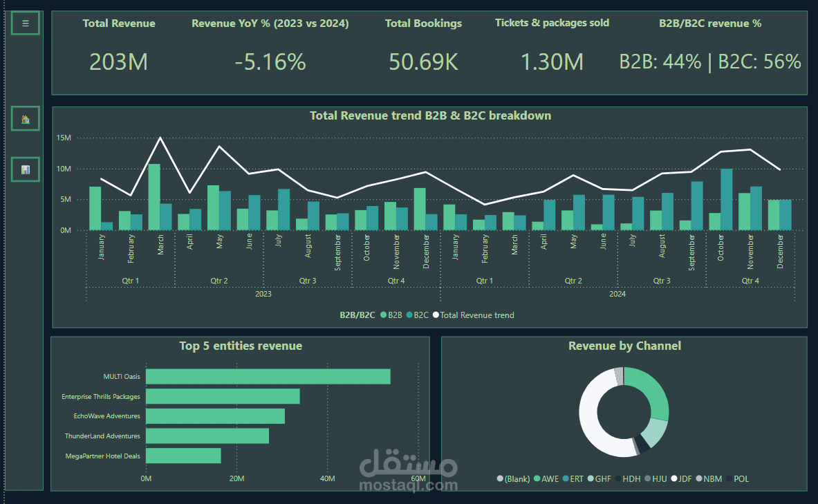This screenshot has height=504, width=818.
Task: Click the HDH channel legend item
Action: pos(628,479)
